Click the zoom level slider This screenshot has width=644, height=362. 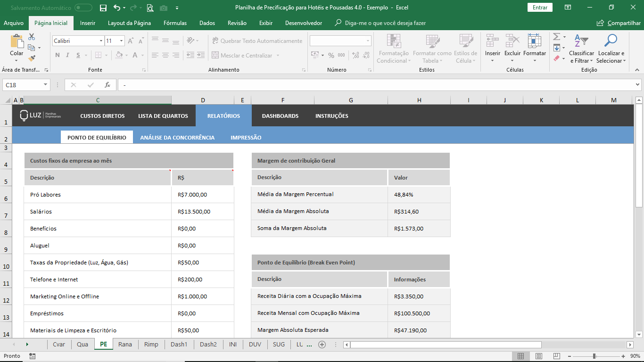pyautogui.click(x=594, y=356)
